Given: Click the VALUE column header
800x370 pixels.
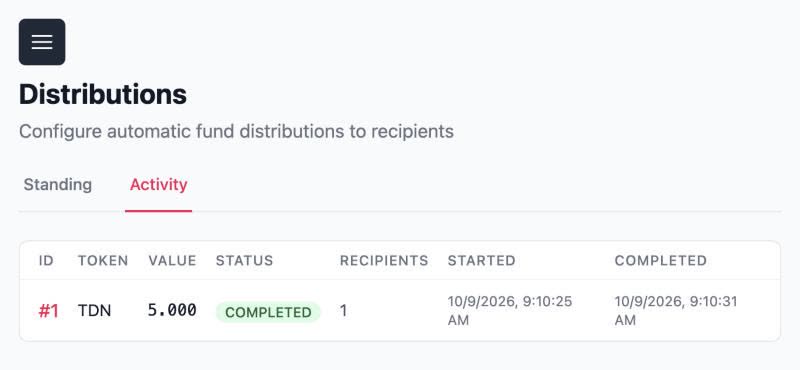Looking at the screenshot, I should (x=172, y=260).
